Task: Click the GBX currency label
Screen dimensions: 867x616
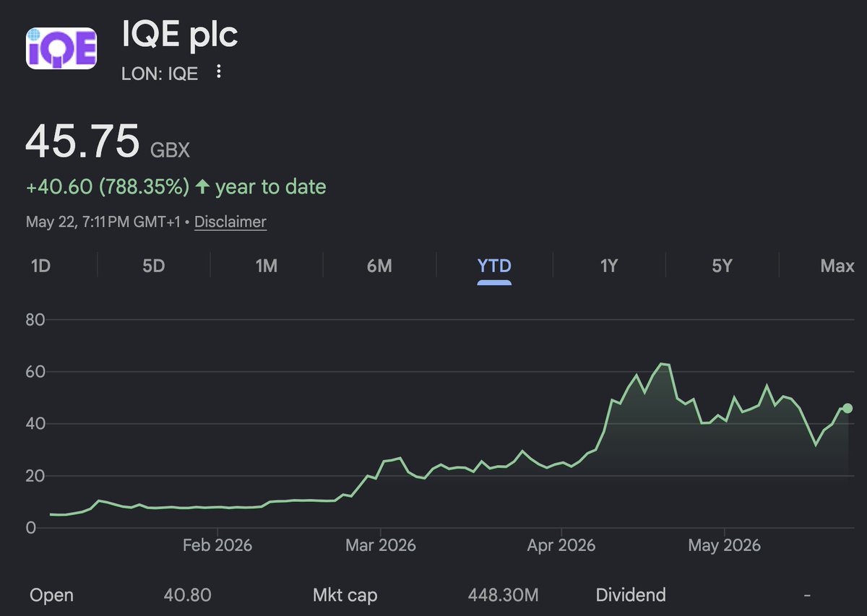Action: pos(170,150)
